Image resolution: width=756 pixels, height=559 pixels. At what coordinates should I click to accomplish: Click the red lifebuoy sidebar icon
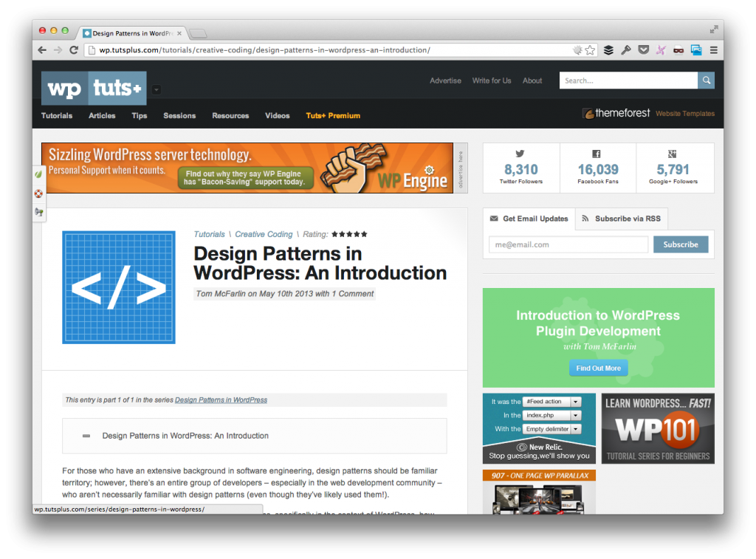[x=38, y=193]
